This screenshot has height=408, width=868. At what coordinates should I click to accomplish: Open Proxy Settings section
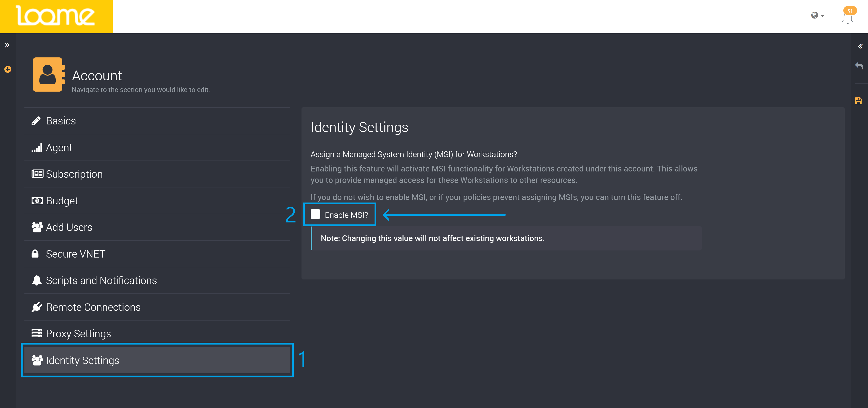[78, 334]
